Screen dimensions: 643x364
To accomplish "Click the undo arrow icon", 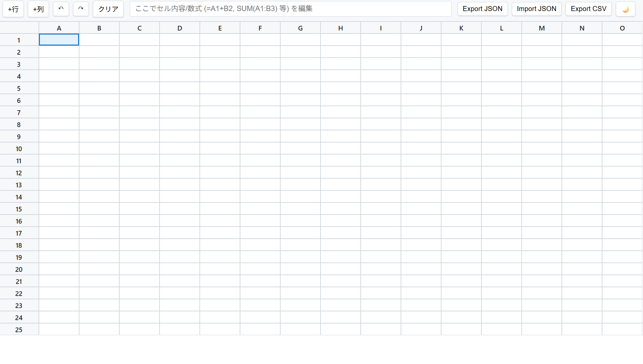I will [x=61, y=9].
